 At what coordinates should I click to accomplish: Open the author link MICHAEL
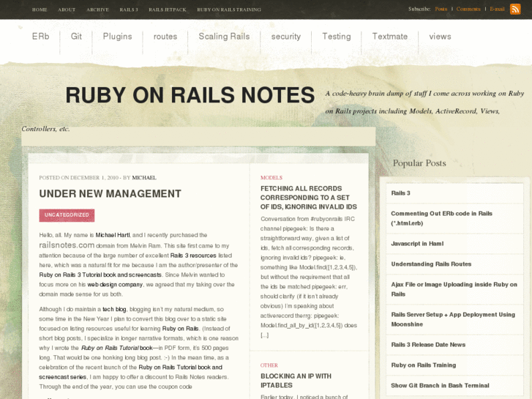[144, 178]
